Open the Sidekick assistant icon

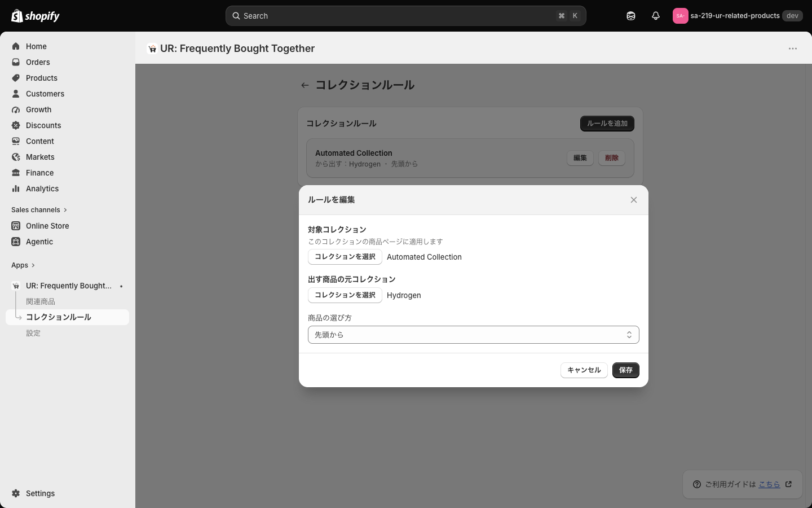coord(631,16)
